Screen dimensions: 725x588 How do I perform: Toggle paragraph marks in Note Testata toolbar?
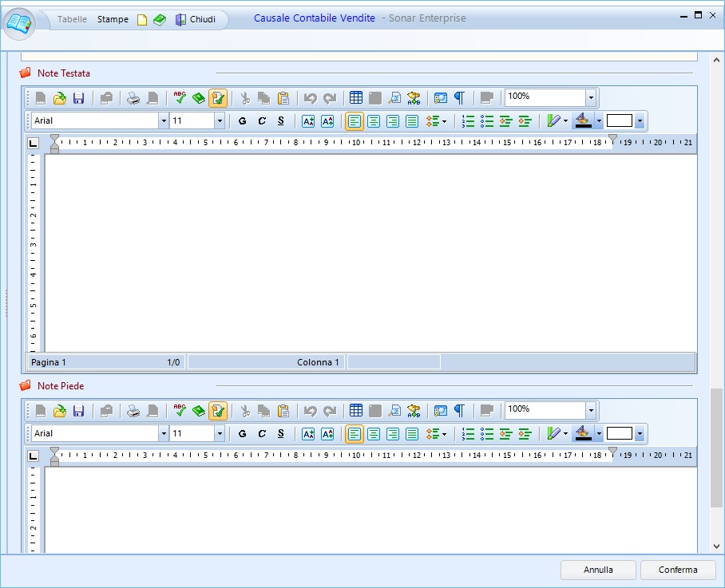tap(459, 98)
